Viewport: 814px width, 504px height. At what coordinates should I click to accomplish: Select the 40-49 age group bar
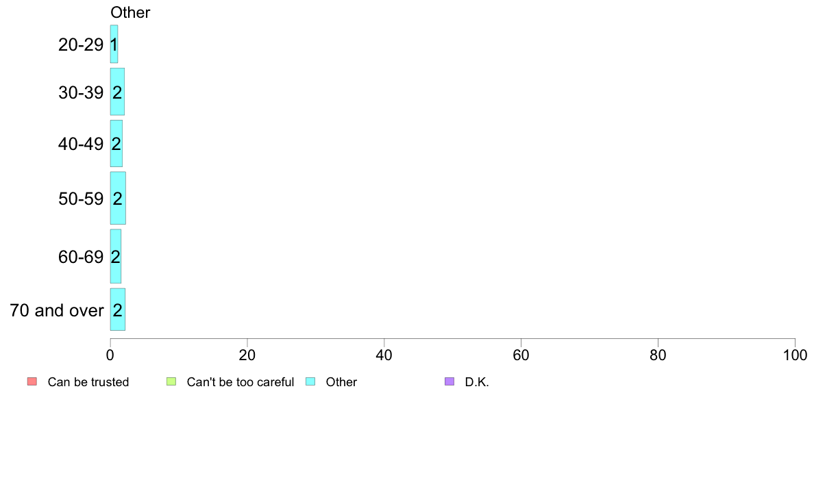pyautogui.click(x=116, y=143)
